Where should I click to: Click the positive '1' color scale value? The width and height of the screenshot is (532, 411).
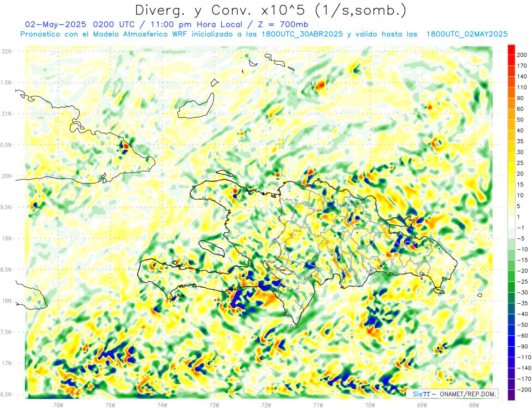click(519, 217)
